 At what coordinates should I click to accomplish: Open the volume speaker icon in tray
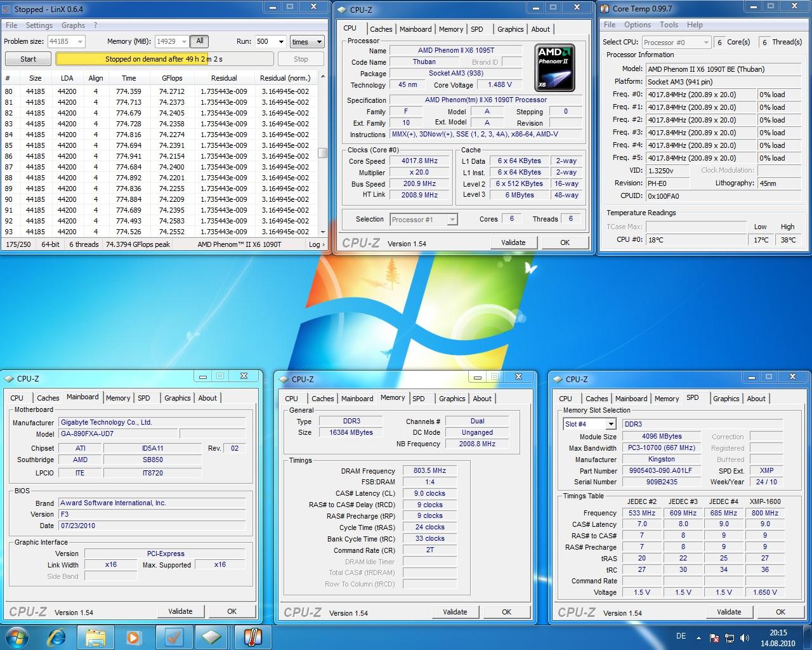[745, 637]
